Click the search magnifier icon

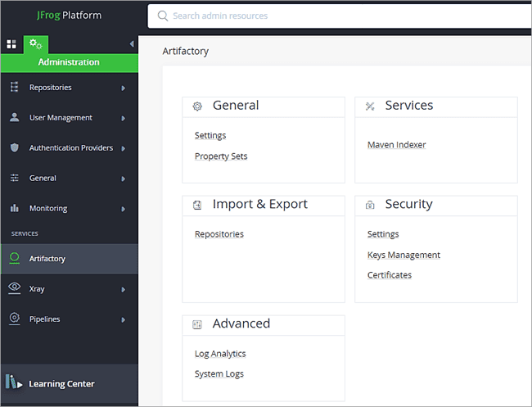click(x=163, y=16)
